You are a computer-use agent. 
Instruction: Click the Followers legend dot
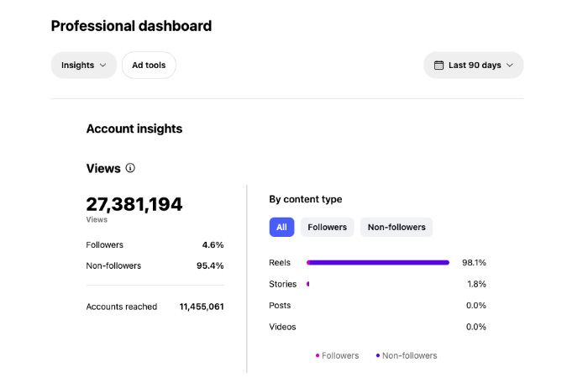click(x=318, y=355)
